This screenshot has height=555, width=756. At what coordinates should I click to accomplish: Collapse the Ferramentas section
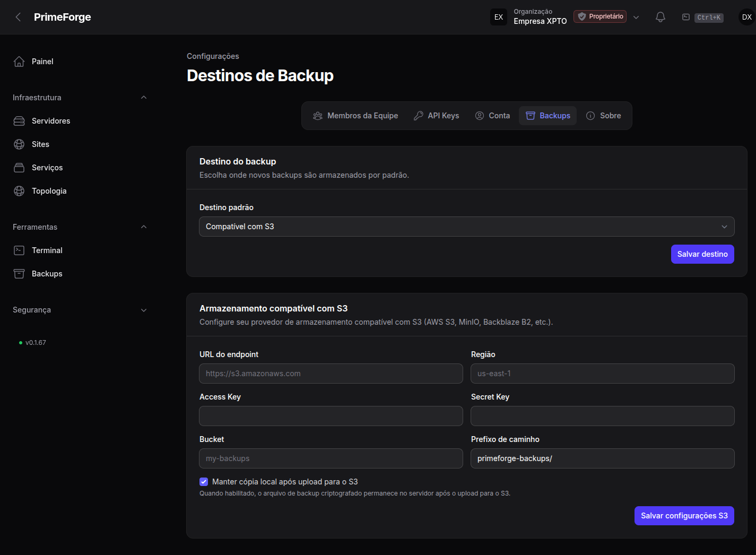(144, 227)
